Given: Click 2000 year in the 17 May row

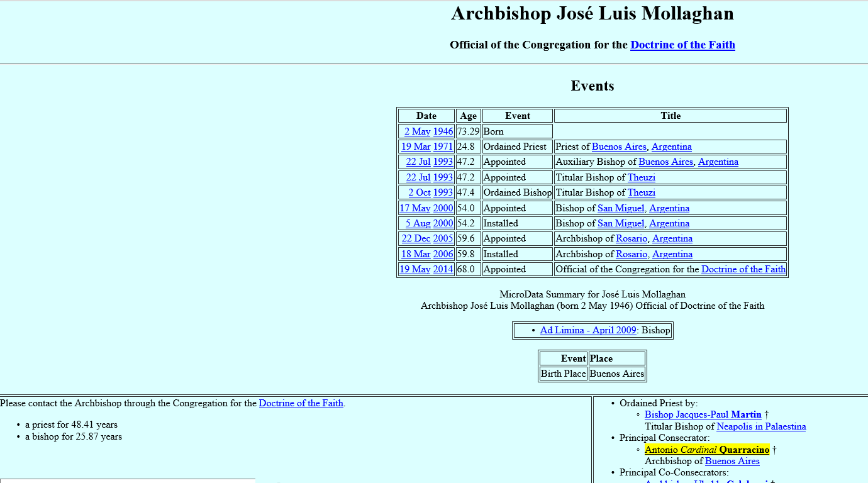Looking at the screenshot, I should (x=443, y=208).
